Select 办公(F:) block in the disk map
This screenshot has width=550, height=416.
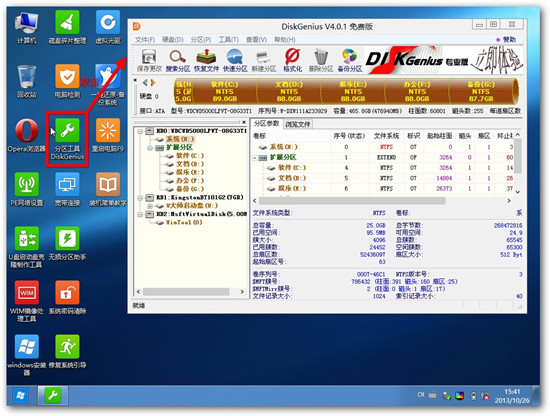(x=417, y=91)
